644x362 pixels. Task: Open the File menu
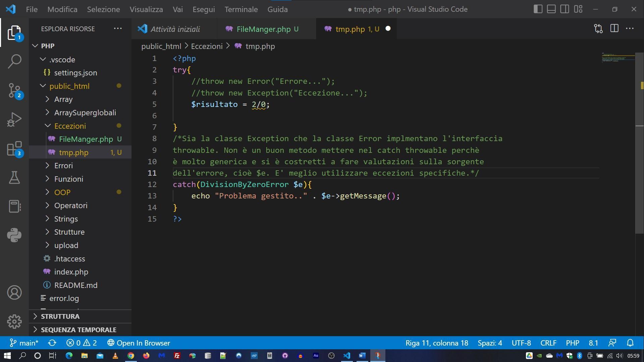32,9
